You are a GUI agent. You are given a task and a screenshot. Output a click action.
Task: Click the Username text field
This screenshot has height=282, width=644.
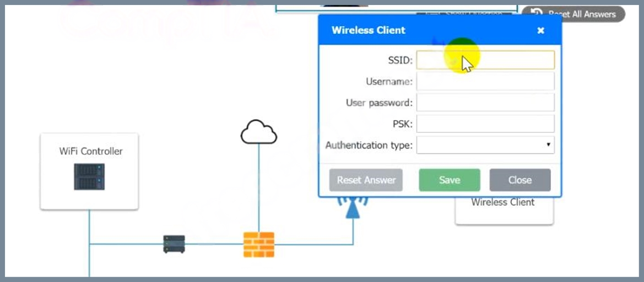pos(485,81)
